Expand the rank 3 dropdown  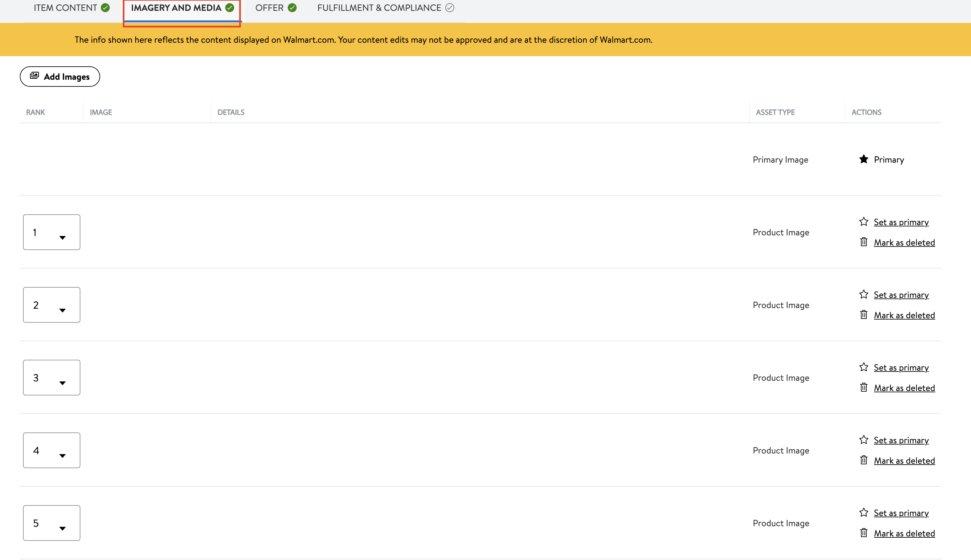pyautogui.click(x=52, y=378)
